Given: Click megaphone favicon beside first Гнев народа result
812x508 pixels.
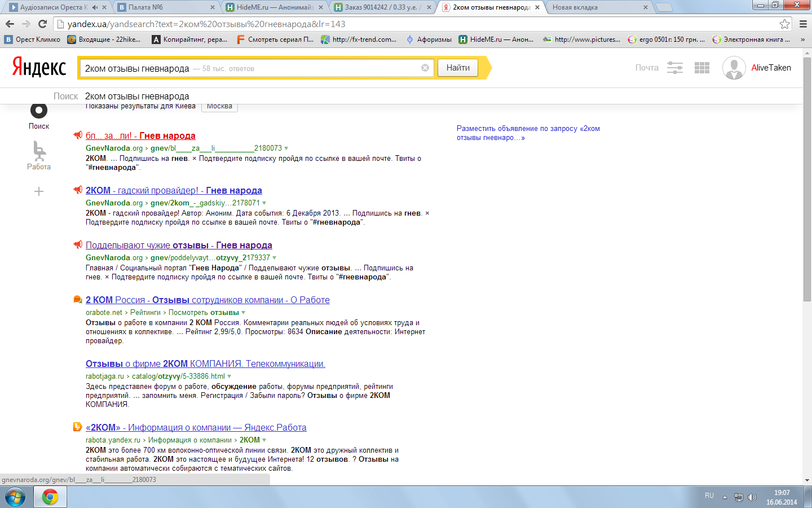Looking at the screenshot, I should pyautogui.click(x=78, y=135).
